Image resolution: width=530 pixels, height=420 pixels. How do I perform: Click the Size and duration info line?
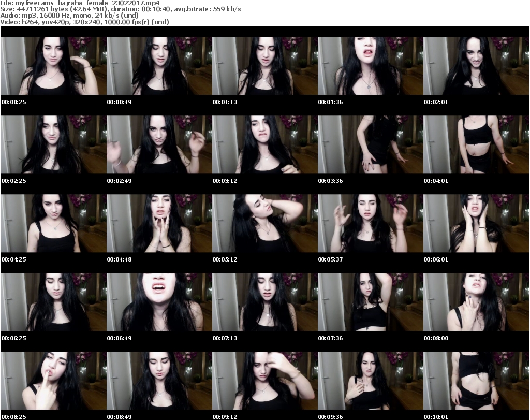[x=120, y=9]
